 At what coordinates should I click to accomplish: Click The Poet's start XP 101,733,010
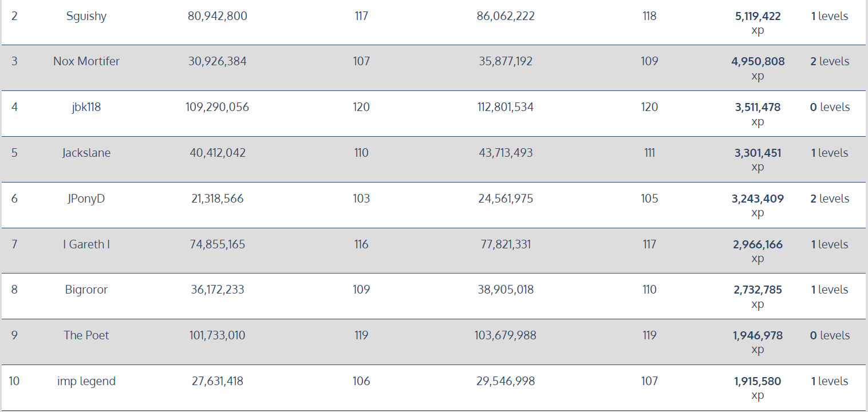pyautogui.click(x=218, y=335)
